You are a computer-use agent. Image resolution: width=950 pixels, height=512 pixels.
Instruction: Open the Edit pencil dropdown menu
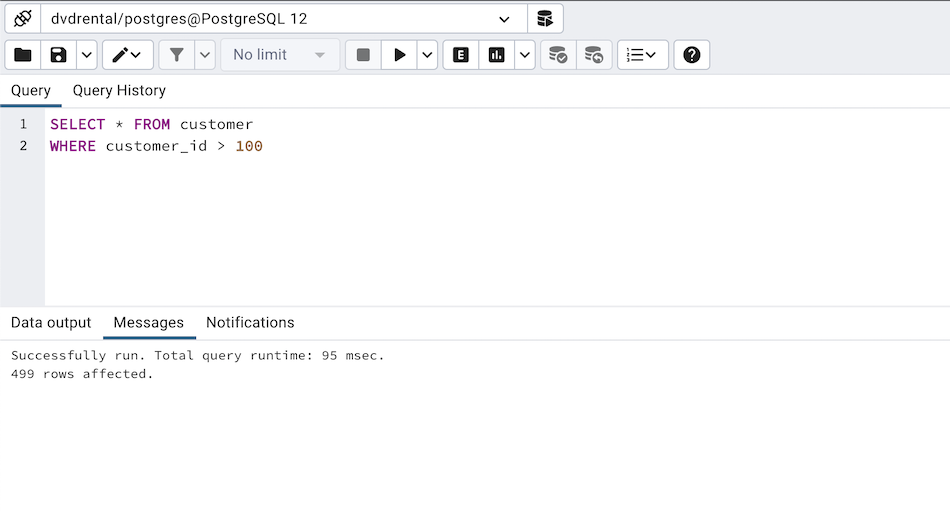tap(127, 55)
